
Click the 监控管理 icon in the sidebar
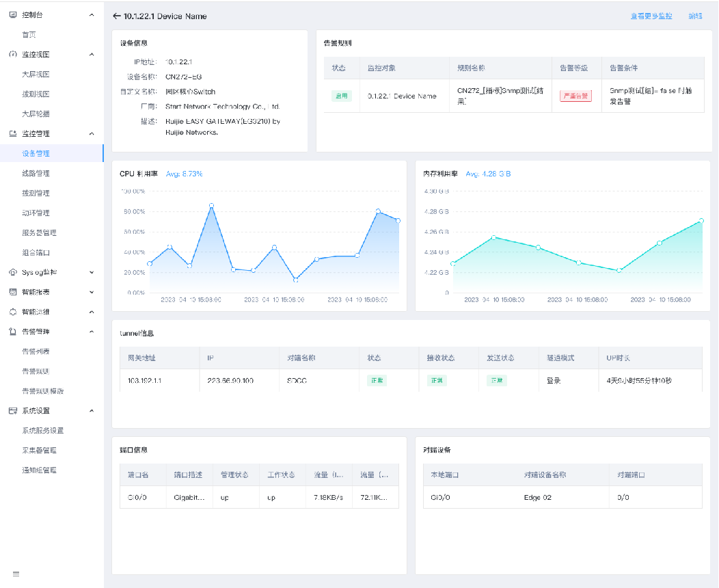coord(13,133)
